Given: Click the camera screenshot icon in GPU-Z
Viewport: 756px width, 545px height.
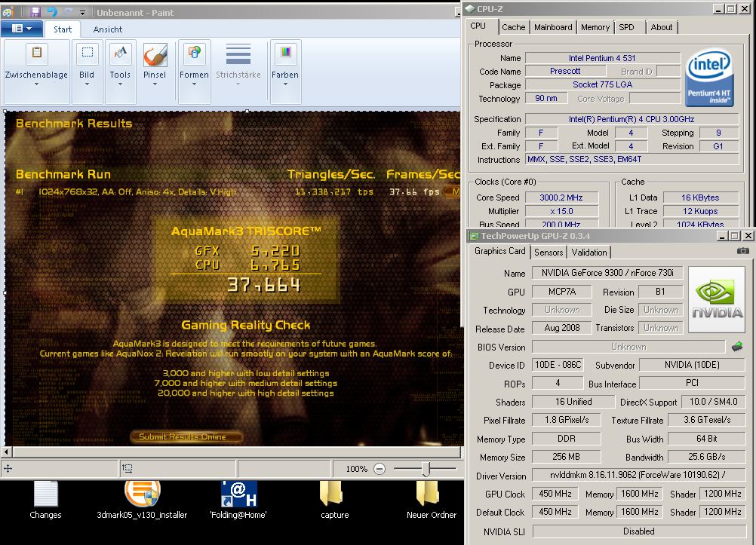Looking at the screenshot, I should click(743, 250).
